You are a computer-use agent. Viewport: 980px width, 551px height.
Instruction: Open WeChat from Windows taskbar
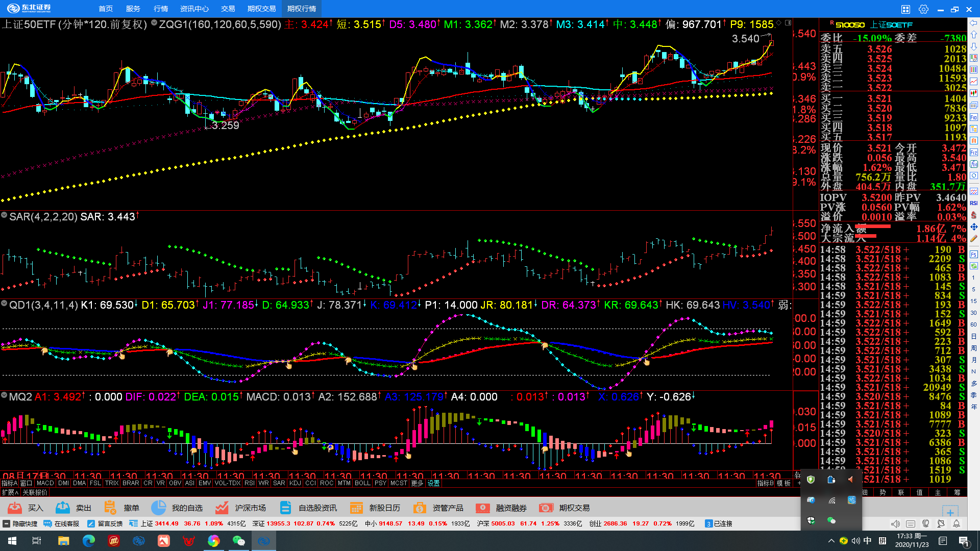[238, 541]
